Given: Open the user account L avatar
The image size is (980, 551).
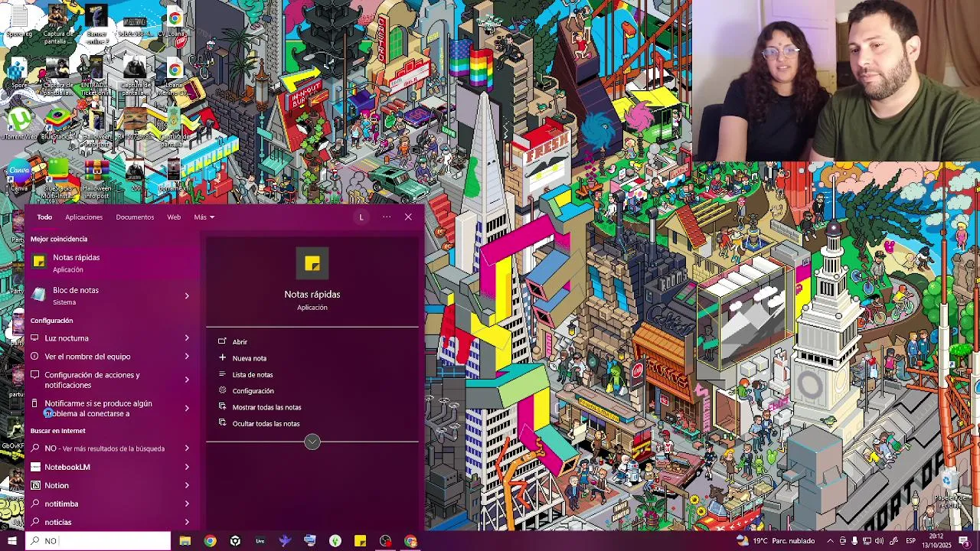Looking at the screenshot, I should 361,217.
